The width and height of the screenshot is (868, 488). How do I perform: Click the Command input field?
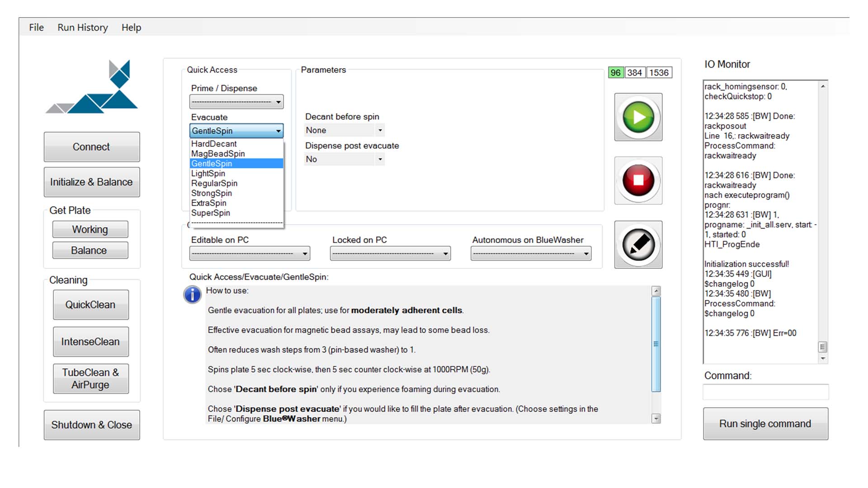pos(766,392)
